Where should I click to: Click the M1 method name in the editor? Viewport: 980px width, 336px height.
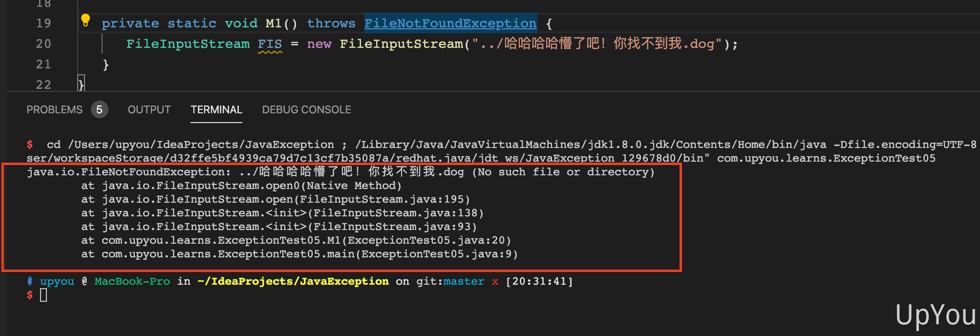coord(274,23)
